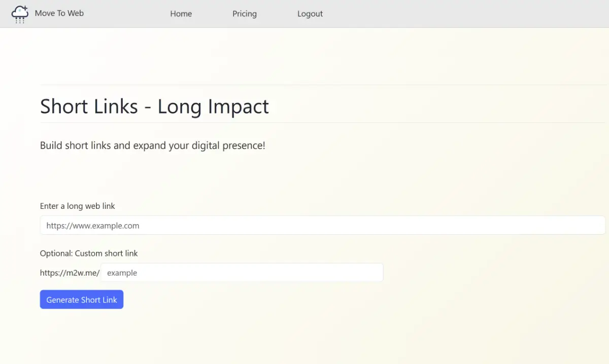Click the 'Short Links - Long Impact' heading
The height and width of the screenshot is (364, 609).
click(x=154, y=106)
